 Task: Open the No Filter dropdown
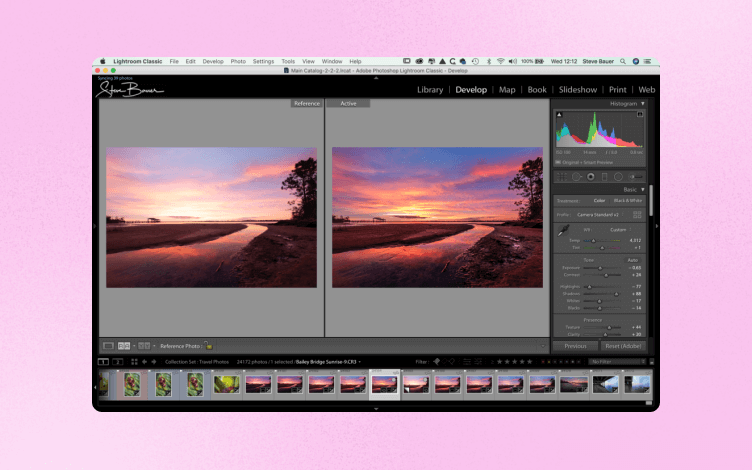pyautogui.click(x=616, y=361)
